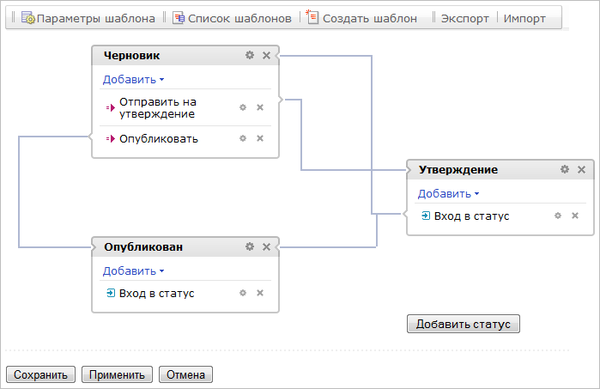Click the Сохранить button

(41, 374)
